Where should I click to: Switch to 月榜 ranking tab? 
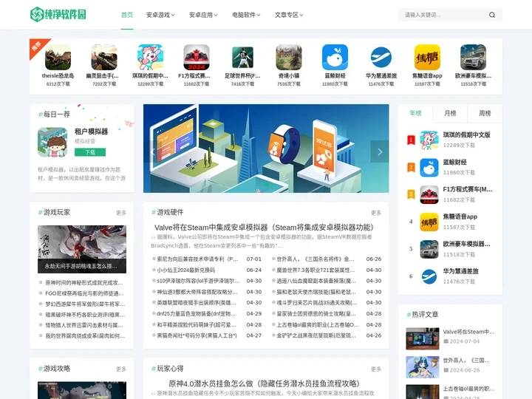point(450,113)
